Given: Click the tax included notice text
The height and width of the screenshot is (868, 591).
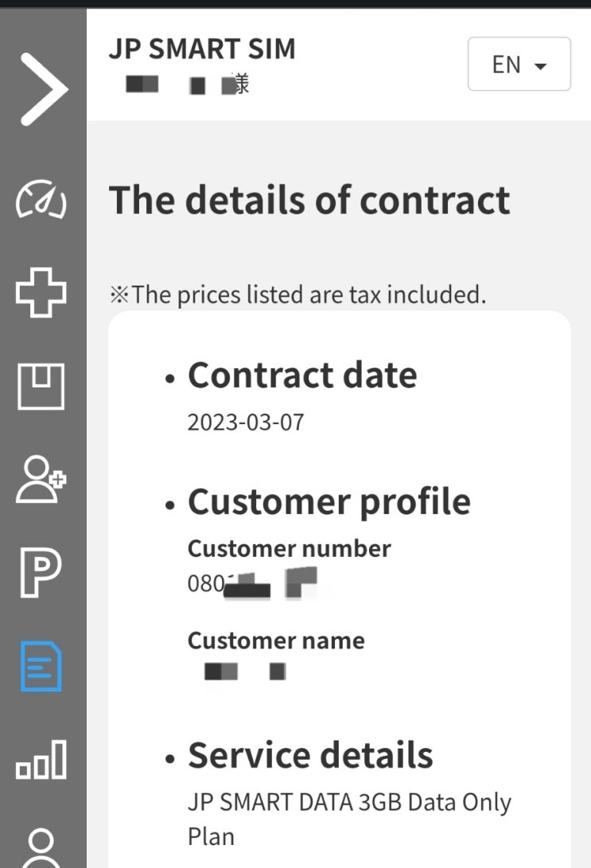Looking at the screenshot, I should click(x=297, y=295).
